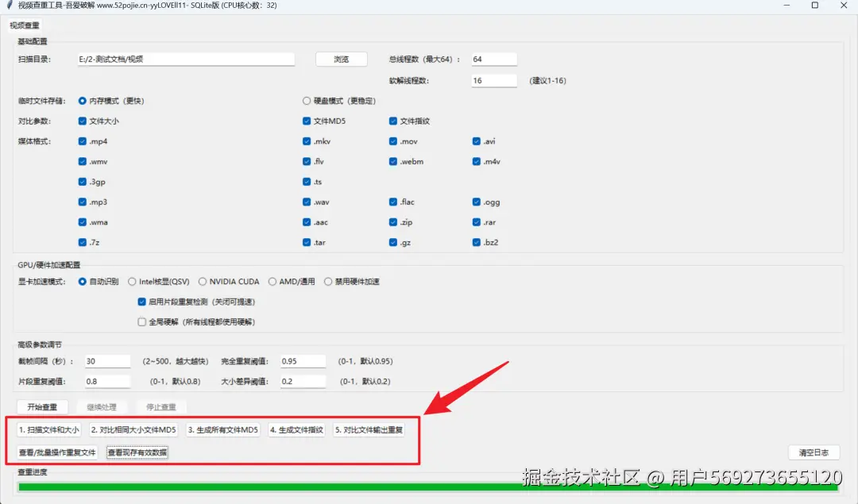Uncheck the .mp4 format checkbox
The height and width of the screenshot is (504, 858).
82,141
